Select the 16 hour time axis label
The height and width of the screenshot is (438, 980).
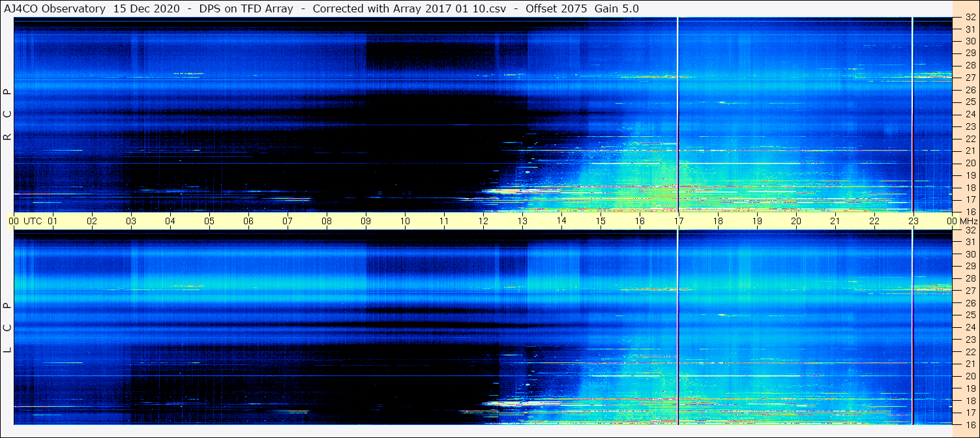(640, 221)
